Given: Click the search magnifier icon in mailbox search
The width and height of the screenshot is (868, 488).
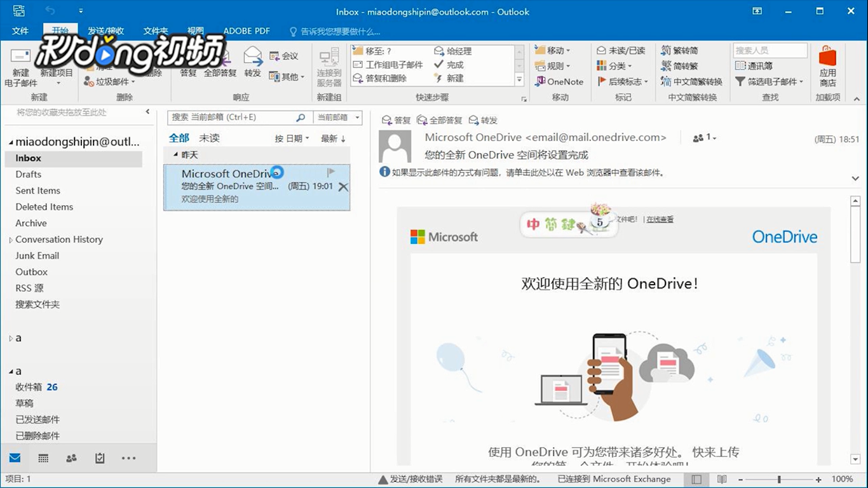Looking at the screenshot, I should (301, 118).
